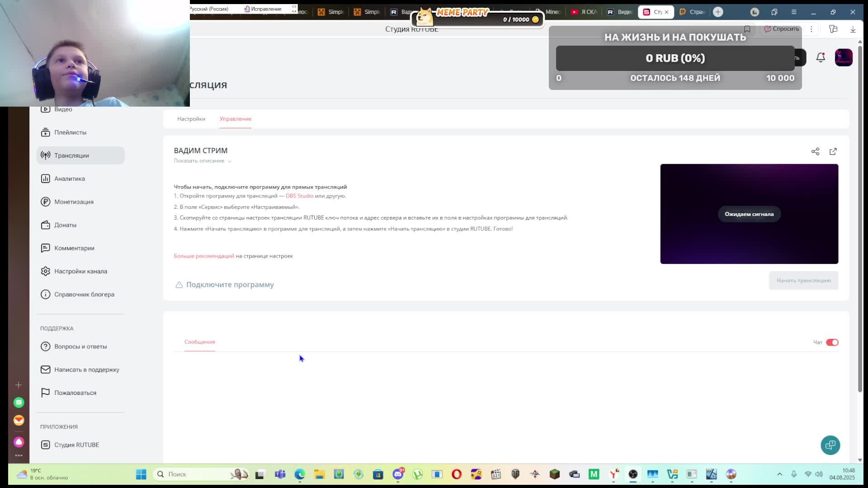
Task: Open the Монетизация sidebar section
Action: (74, 202)
